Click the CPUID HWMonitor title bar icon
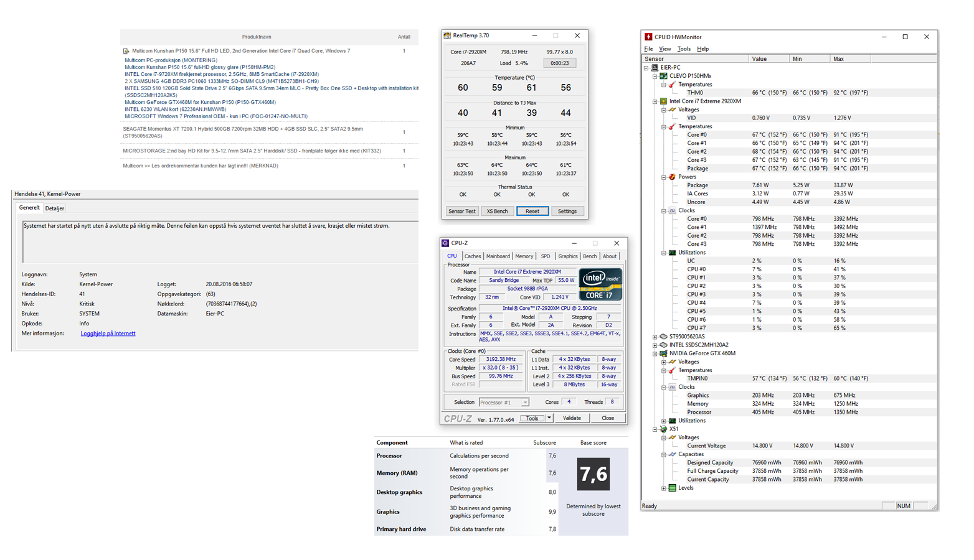 point(648,37)
